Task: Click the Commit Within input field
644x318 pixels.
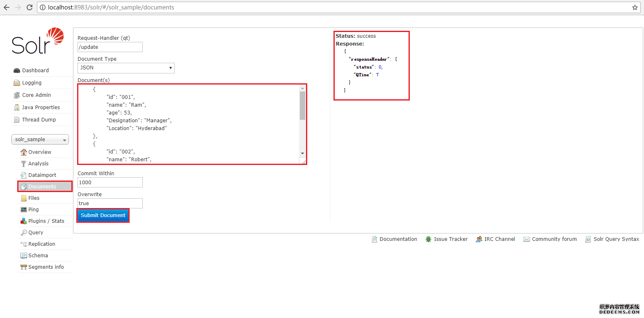Action: tap(110, 183)
